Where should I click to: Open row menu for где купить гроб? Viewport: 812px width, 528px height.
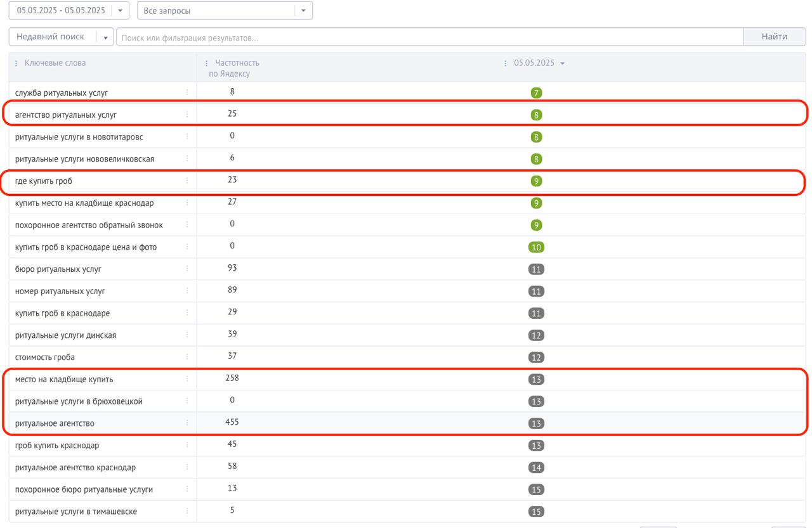tap(187, 181)
